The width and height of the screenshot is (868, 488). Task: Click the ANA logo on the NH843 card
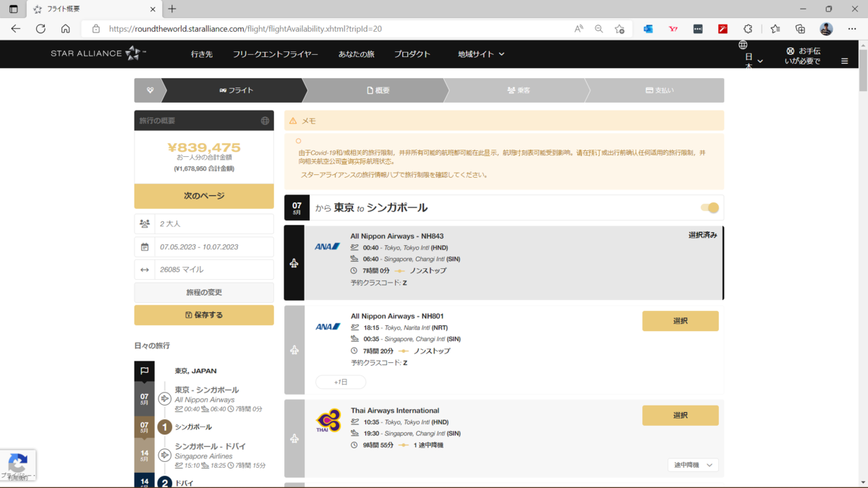click(x=328, y=247)
